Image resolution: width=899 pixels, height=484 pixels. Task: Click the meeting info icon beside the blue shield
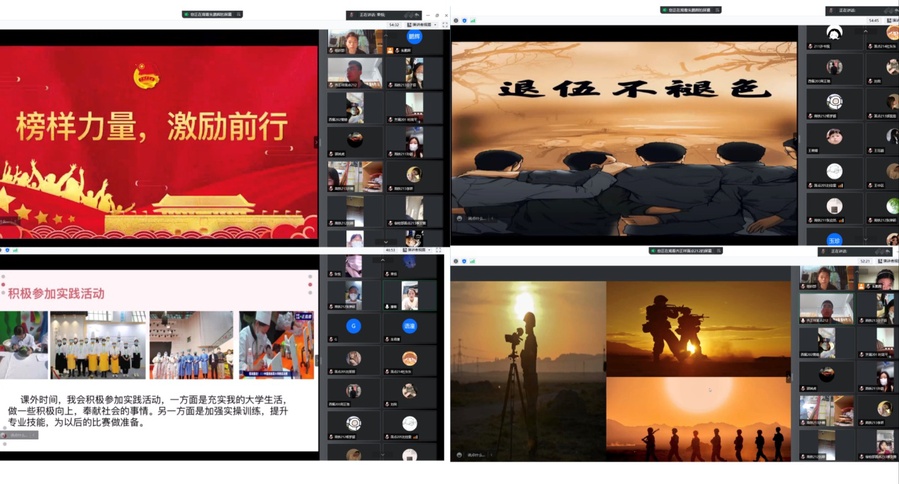456,20
